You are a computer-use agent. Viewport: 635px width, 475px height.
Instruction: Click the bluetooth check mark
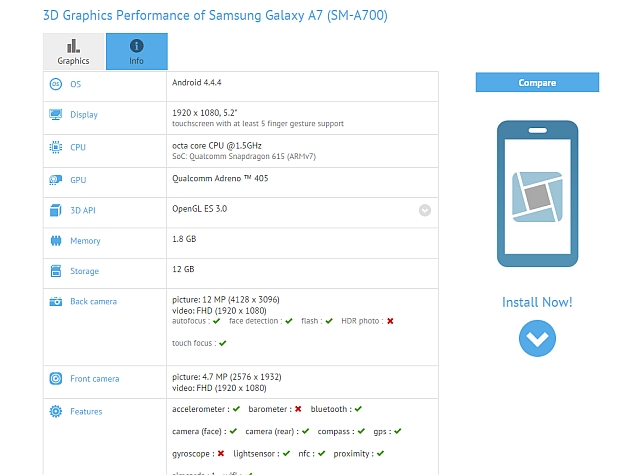(x=358, y=409)
